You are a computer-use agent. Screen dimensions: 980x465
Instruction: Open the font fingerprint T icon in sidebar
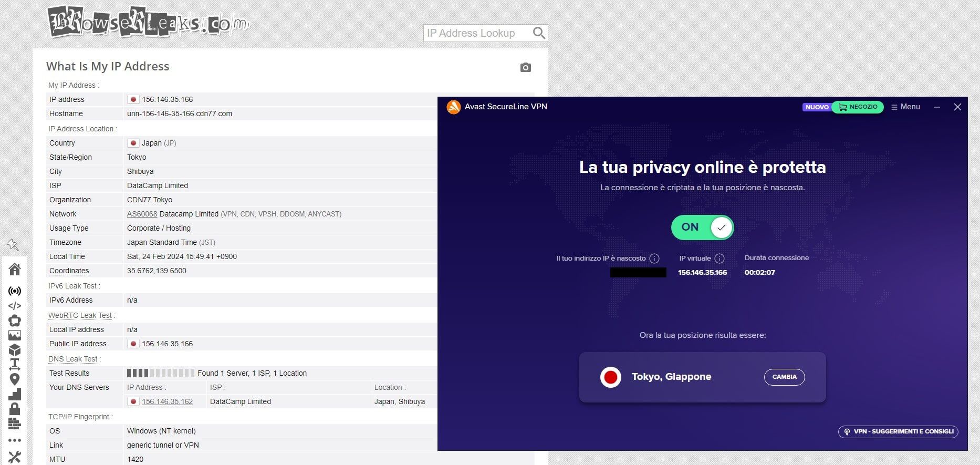[15, 364]
